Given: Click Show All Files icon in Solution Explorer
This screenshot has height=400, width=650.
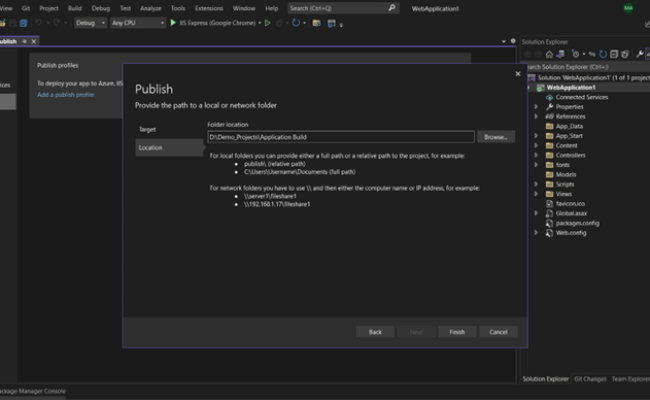Looking at the screenshot, I should [625, 54].
